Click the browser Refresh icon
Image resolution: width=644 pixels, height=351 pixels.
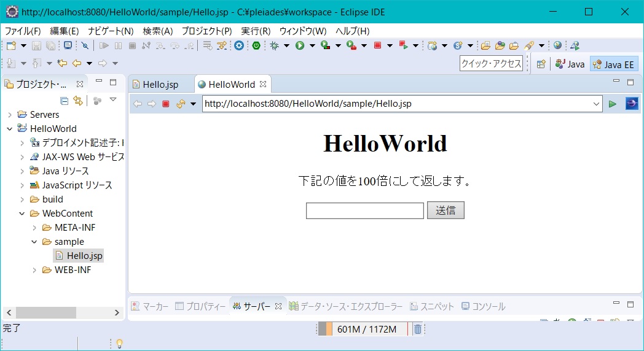click(x=180, y=104)
